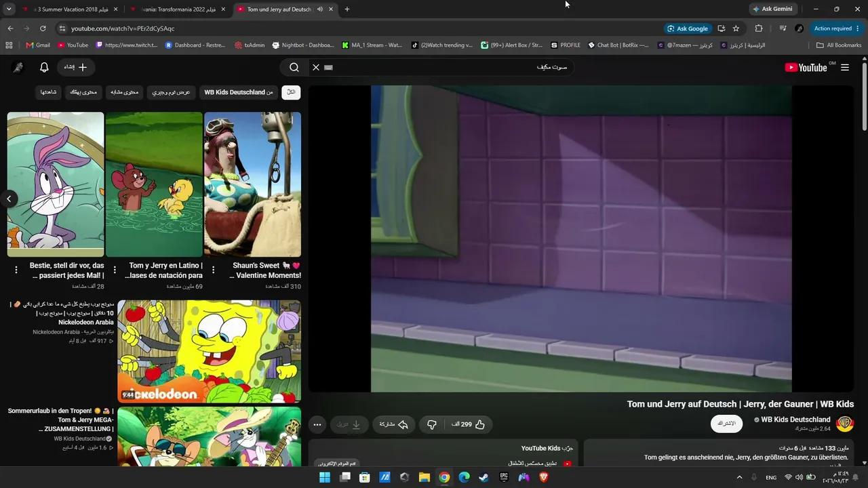Open Chrome's three-dot customize menu
868x488 pixels.
858,28
